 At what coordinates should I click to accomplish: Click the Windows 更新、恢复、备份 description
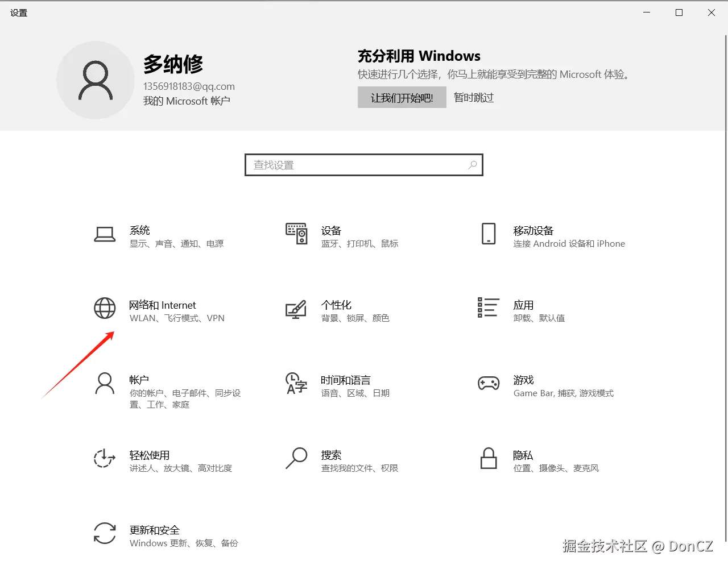(x=184, y=543)
